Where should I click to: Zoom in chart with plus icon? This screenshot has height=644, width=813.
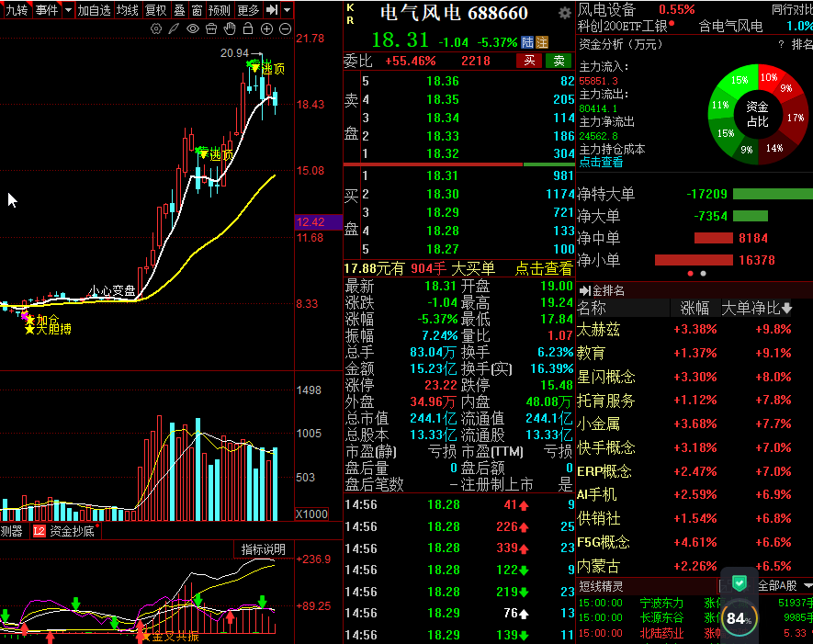266,29
